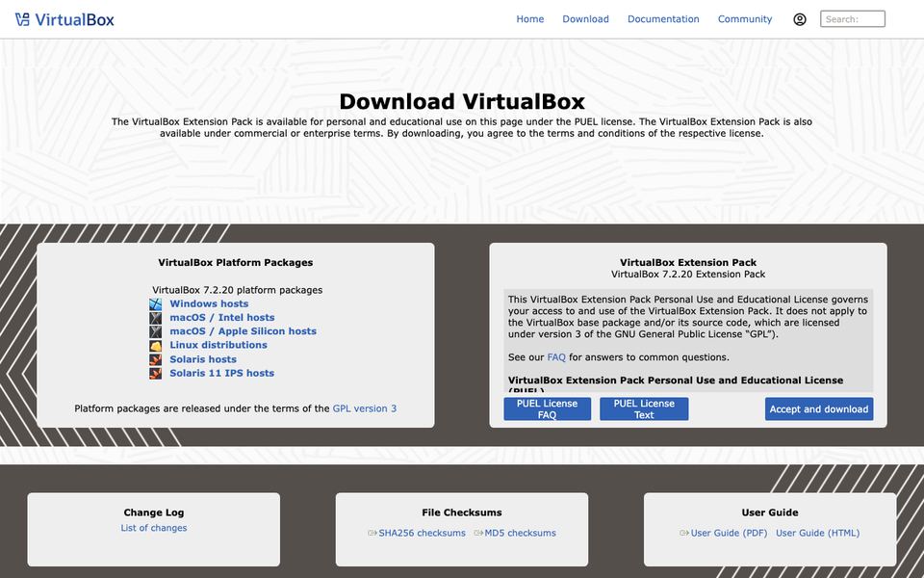
Task: Click the VirtualBox logo icon
Action: point(22,19)
